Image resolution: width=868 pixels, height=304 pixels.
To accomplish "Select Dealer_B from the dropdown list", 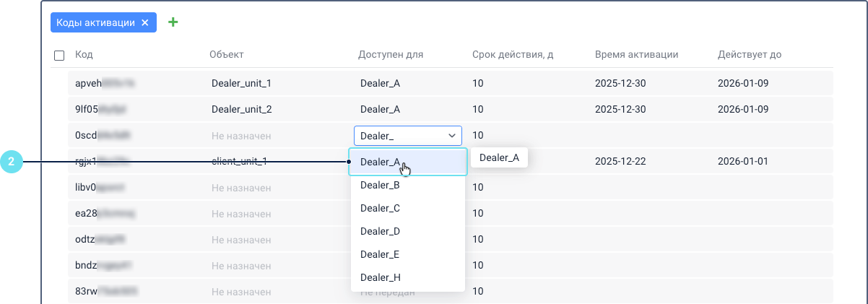I will pyautogui.click(x=408, y=185).
